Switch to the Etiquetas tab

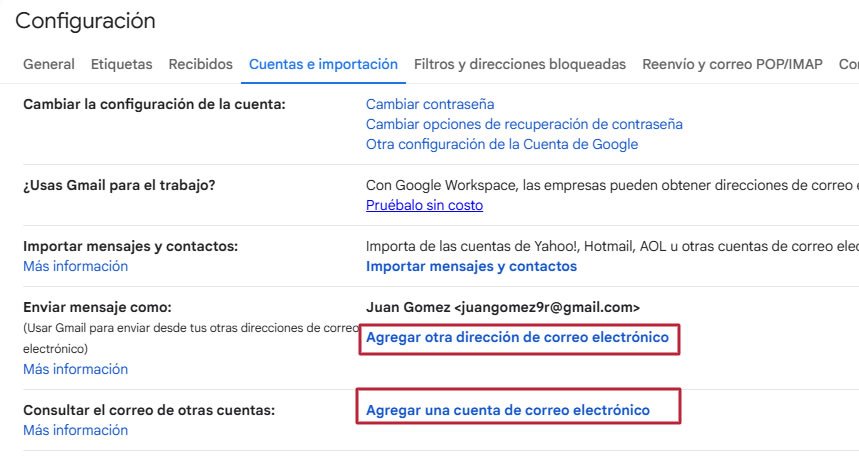tap(122, 64)
